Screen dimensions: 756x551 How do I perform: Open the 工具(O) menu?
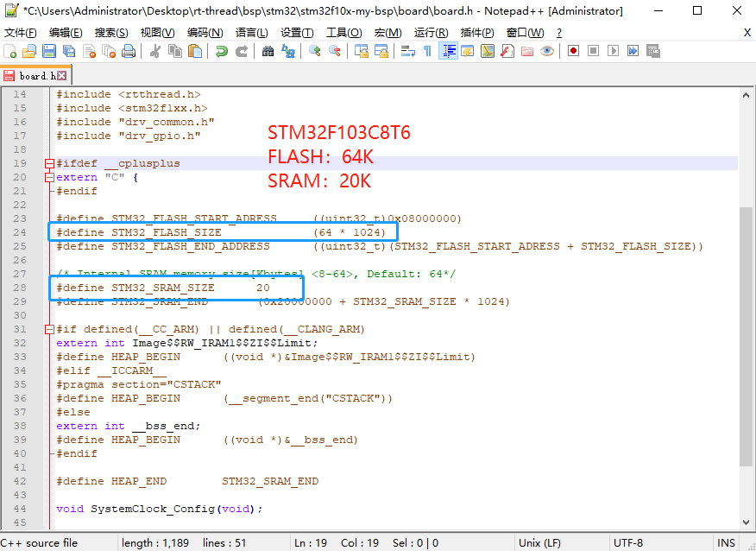coord(343,32)
